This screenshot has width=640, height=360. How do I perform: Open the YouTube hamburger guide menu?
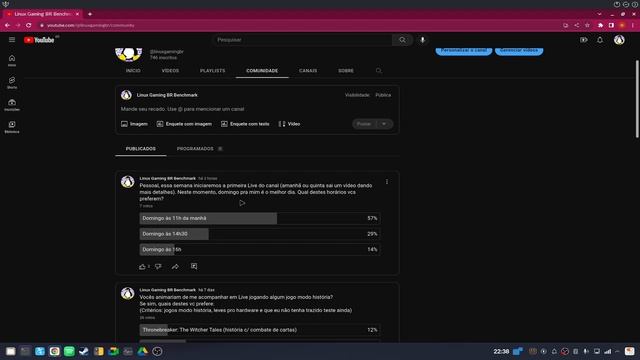12,40
